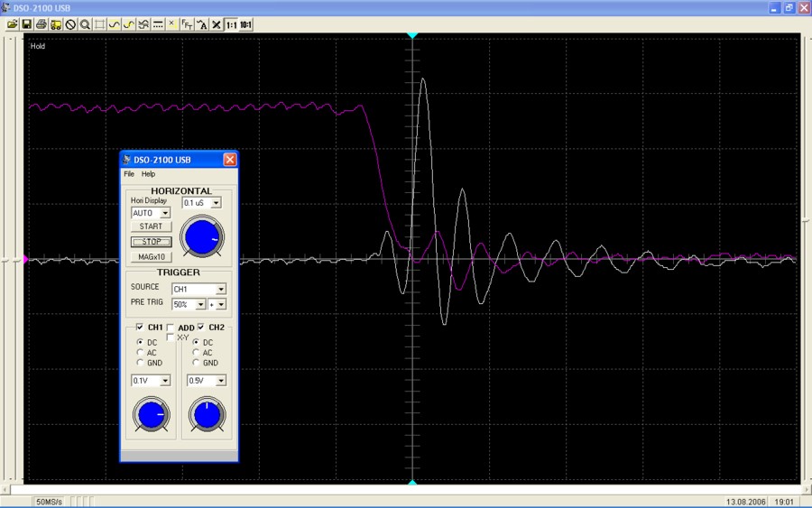Open the CH2 0.5V scale dropdown
Screen dimensions: 812x508
pyautogui.click(x=221, y=381)
